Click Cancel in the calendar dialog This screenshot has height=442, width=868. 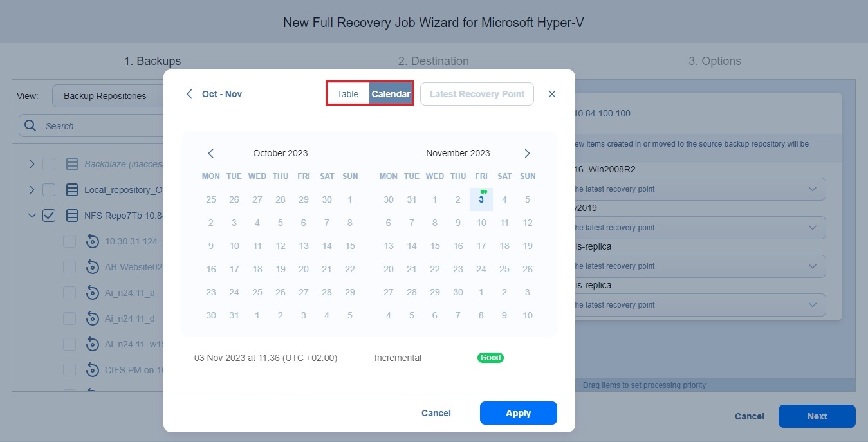(x=436, y=413)
